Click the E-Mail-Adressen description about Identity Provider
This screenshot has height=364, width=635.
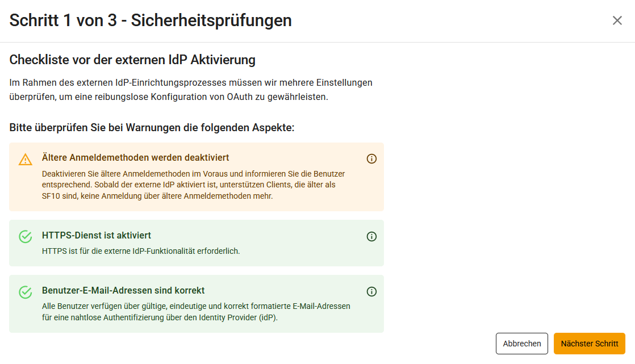click(x=196, y=312)
